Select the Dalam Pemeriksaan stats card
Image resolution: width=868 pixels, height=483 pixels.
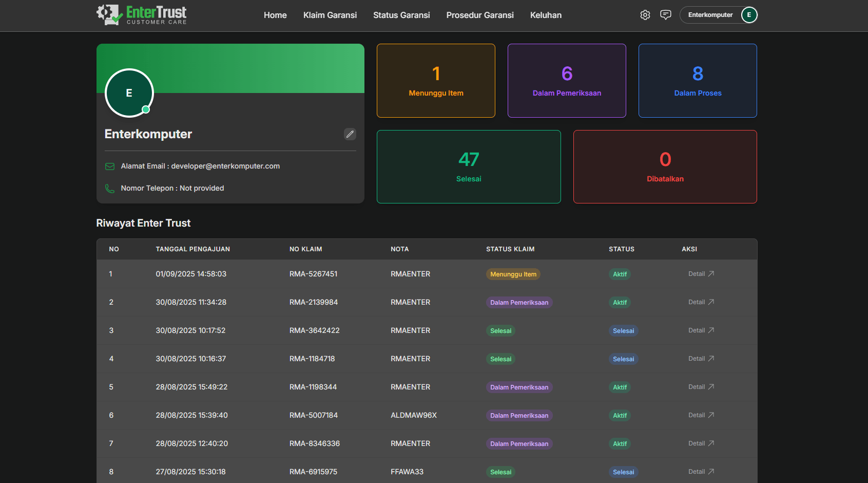567,81
